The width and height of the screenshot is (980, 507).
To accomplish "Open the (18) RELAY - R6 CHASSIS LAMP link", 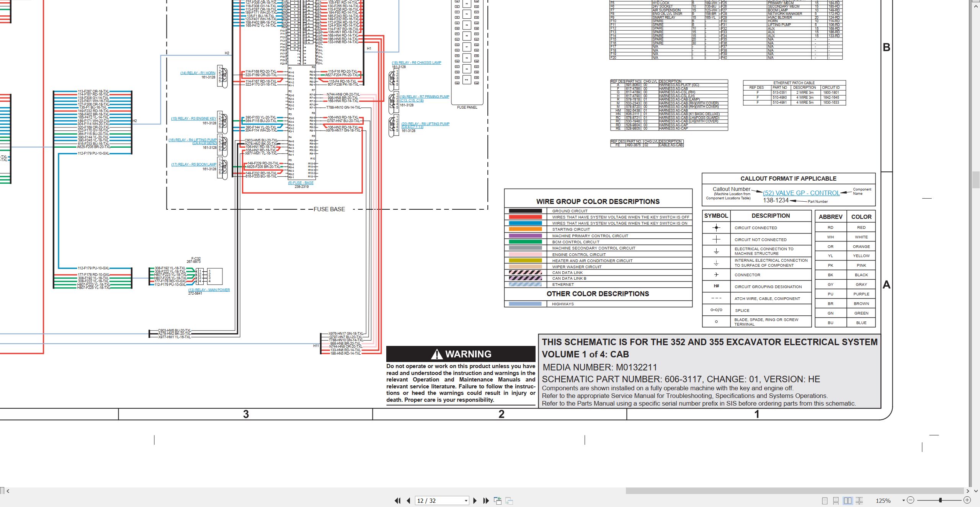I will tap(416, 63).
